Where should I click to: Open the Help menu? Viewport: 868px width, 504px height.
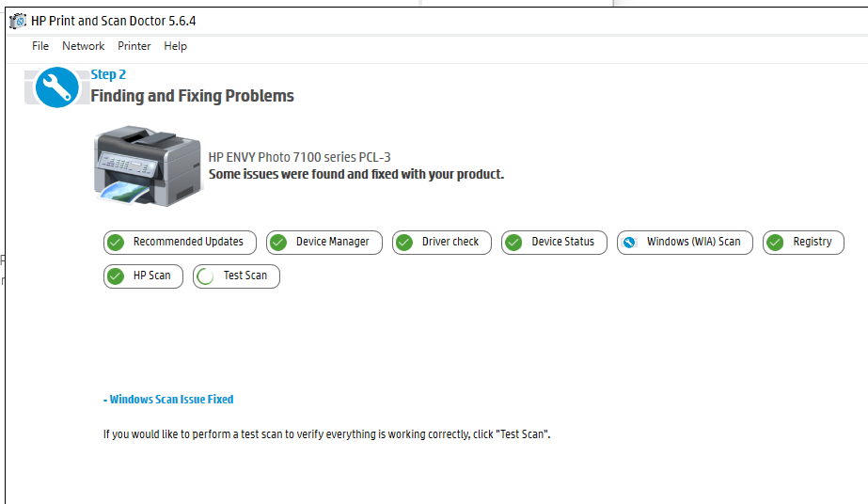[x=175, y=46]
